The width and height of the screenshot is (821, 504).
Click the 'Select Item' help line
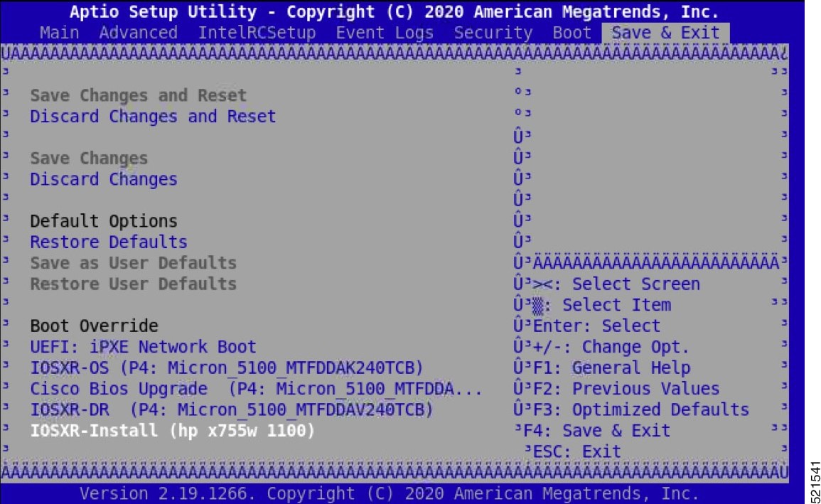click(601, 304)
